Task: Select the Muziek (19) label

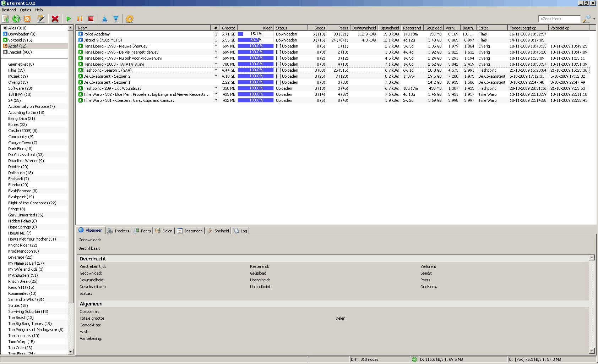Action: click(x=18, y=76)
